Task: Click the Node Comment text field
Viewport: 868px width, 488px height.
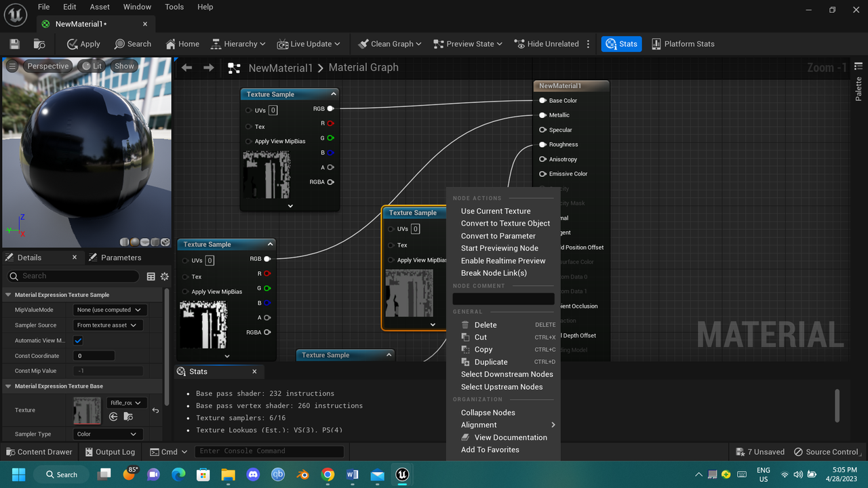Action: pos(503,299)
